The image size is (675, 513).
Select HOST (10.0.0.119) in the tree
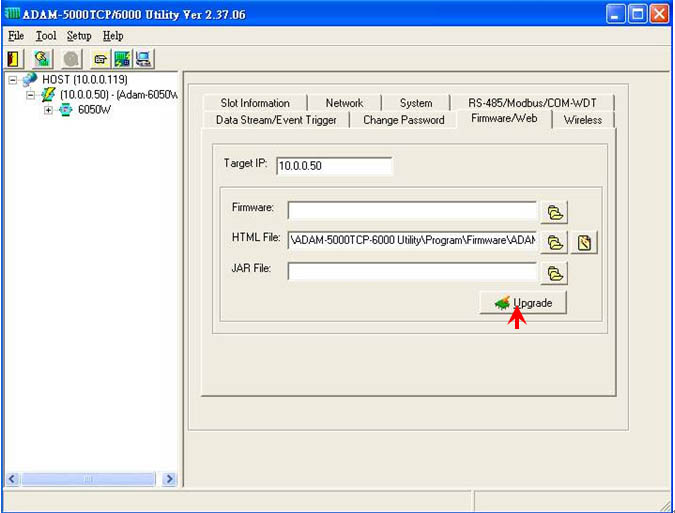click(x=85, y=80)
